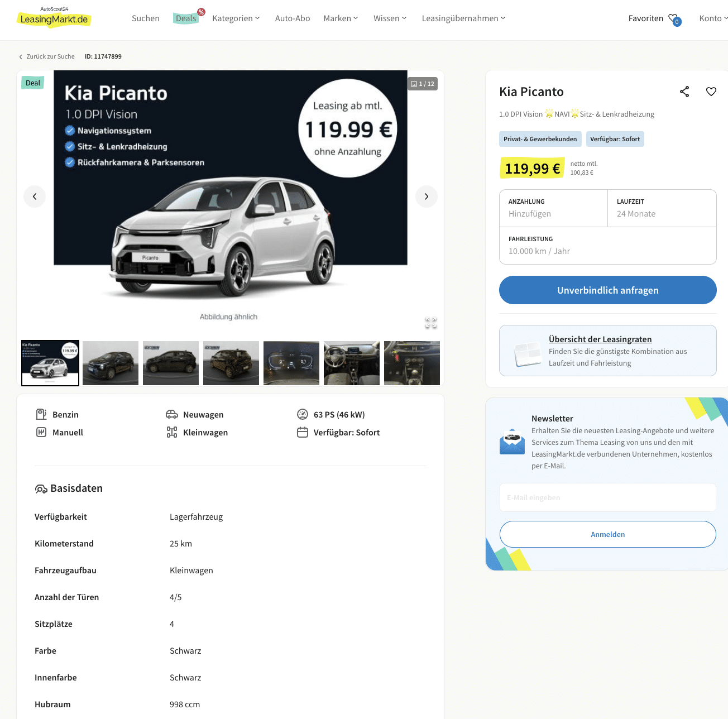Select first thumbnail with Kia Picanto banner
728x719 pixels.
(50, 363)
